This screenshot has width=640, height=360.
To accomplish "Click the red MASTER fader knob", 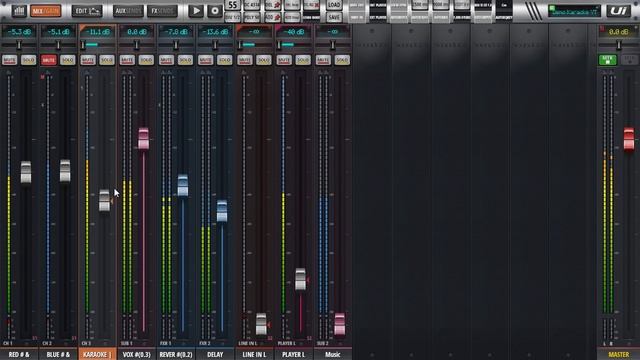I will click(629, 138).
